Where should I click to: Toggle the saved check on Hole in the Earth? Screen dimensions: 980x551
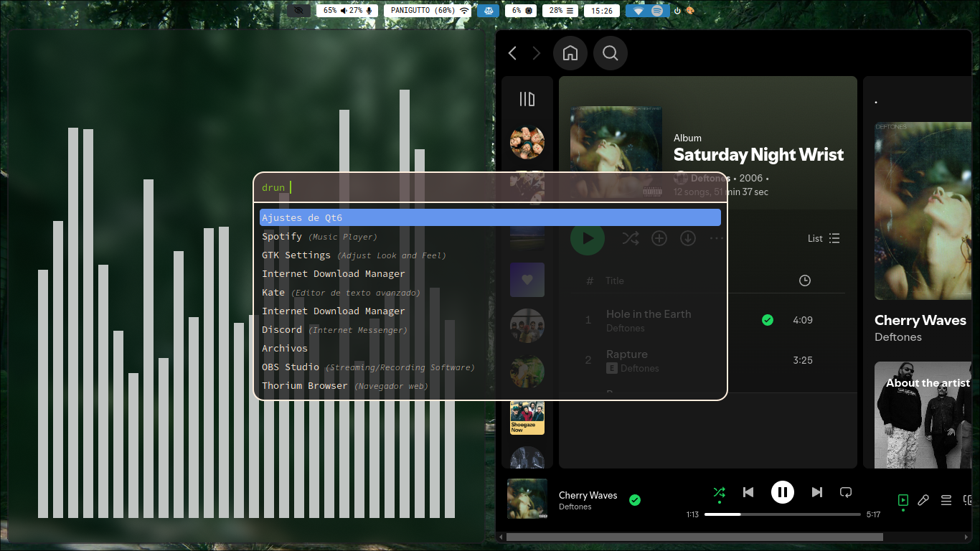pyautogui.click(x=768, y=320)
